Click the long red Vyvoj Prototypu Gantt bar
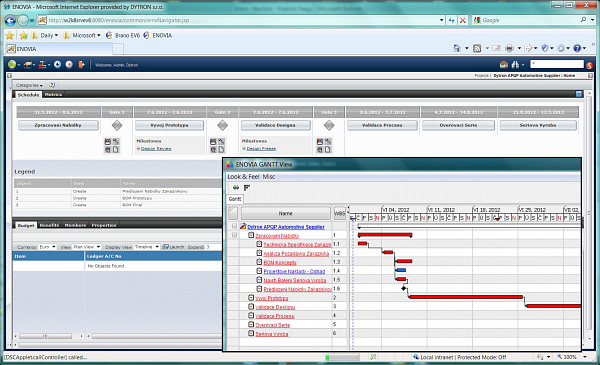 [466, 297]
